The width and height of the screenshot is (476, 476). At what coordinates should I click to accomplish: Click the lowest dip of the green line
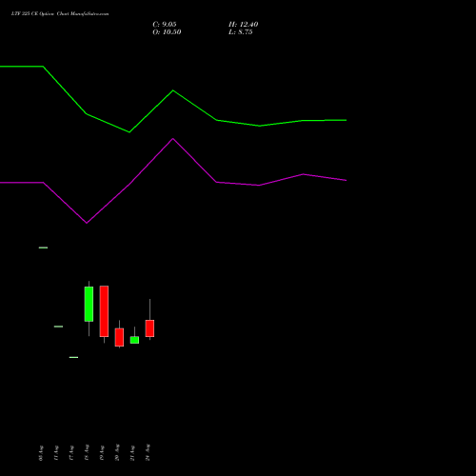(129, 132)
